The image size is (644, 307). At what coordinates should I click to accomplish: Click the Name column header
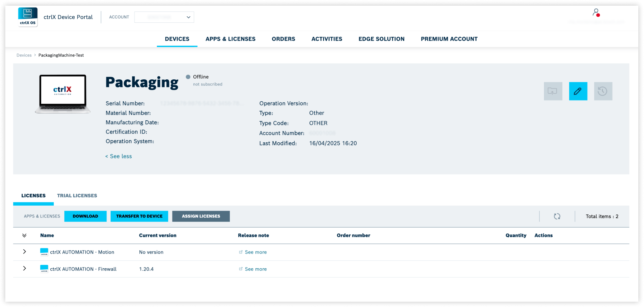(x=47, y=235)
